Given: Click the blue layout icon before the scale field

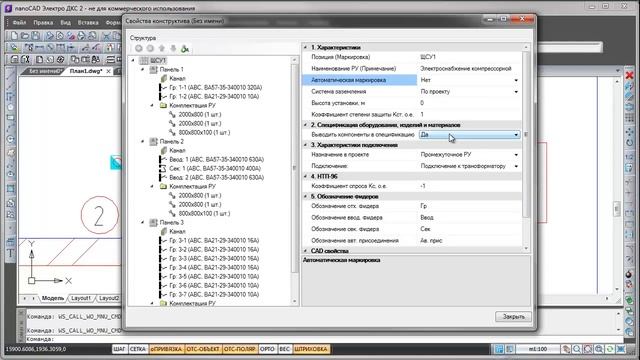Looking at the screenshot, I should [499, 349].
